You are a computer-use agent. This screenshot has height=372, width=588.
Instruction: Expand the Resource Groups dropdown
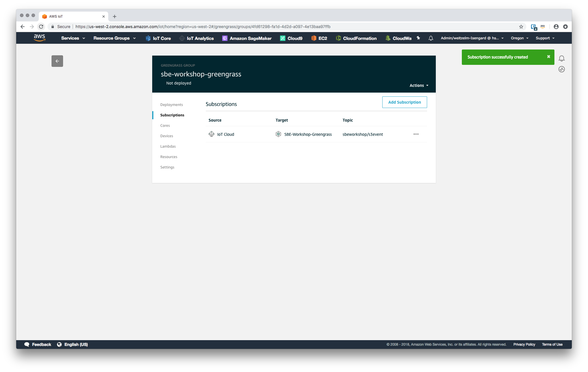[115, 38]
